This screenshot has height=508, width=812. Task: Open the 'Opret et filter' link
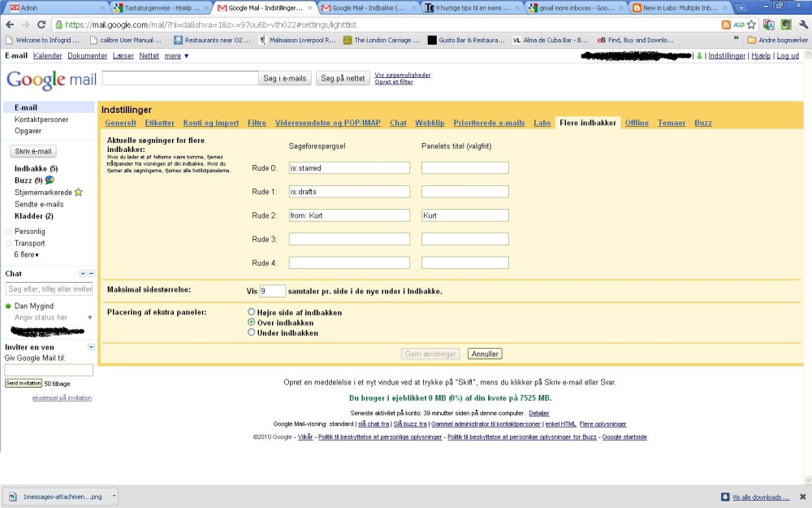[x=394, y=82]
